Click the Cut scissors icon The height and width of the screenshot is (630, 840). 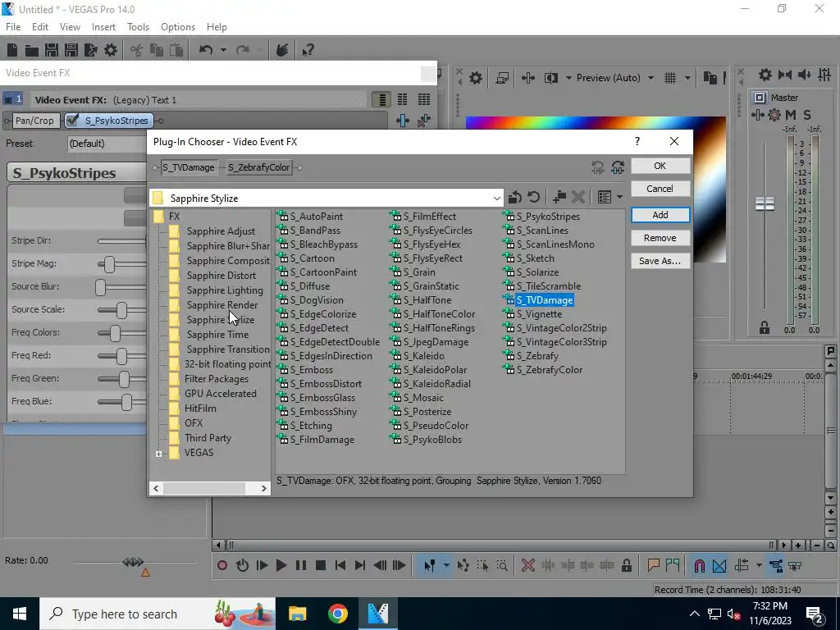137,50
